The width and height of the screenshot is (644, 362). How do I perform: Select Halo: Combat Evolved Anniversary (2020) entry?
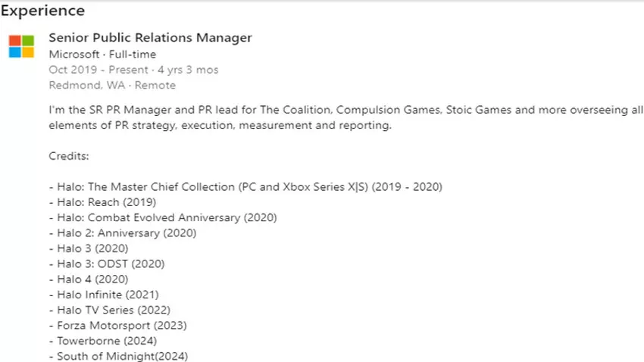click(163, 217)
